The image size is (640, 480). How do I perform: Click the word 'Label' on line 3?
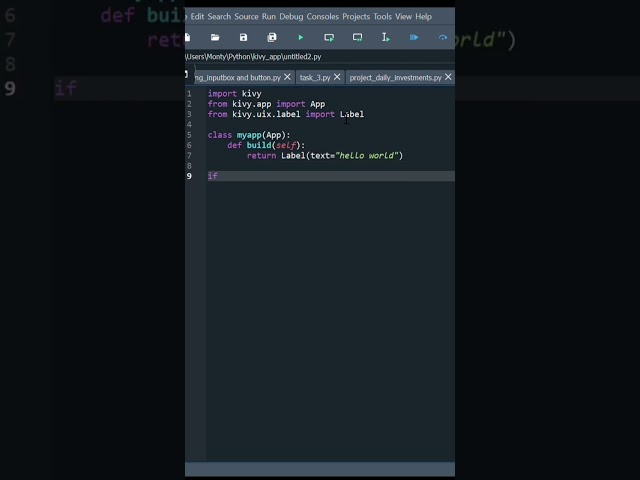click(x=352, y=114)
